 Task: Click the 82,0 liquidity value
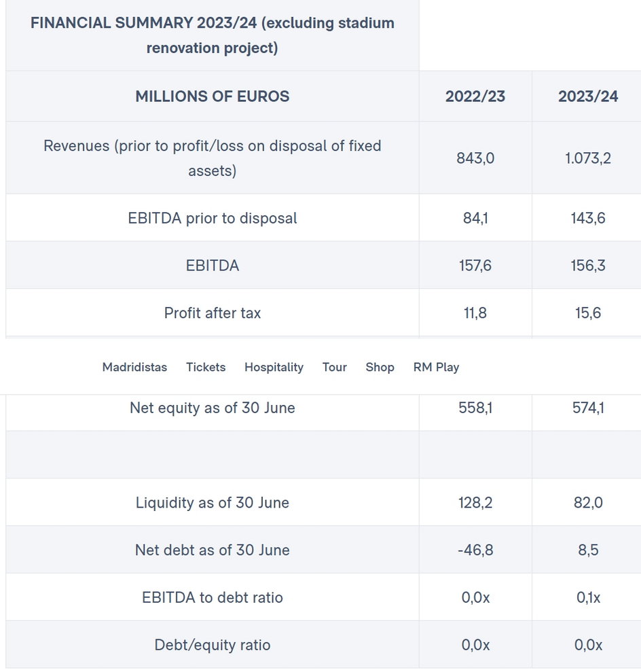pyautogui.click(x=588, y=502)
